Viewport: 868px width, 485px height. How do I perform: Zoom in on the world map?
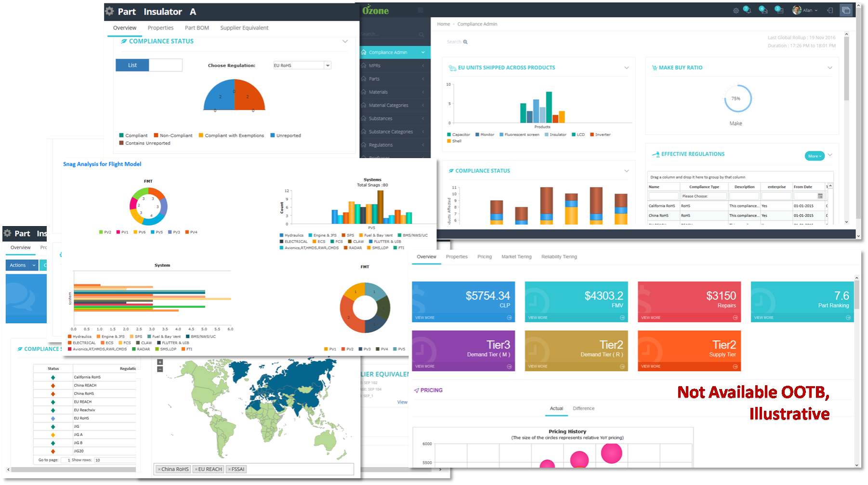[x=160, y=362]
